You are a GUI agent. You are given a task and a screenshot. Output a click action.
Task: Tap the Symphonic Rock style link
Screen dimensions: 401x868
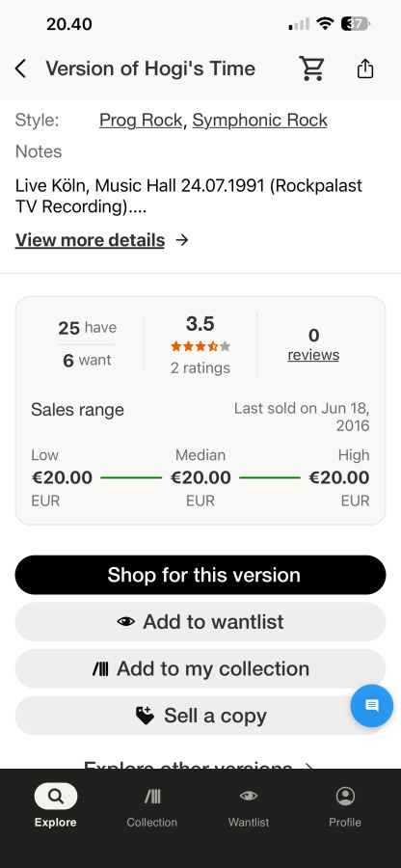pyautogui.click(x=260, y=121)
